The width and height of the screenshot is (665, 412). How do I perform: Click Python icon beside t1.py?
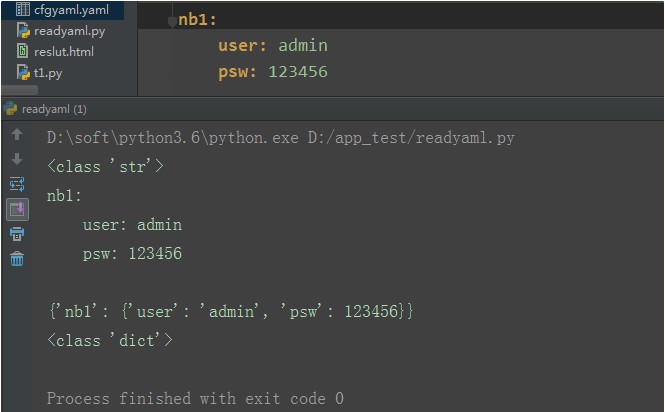pos(23,73)
